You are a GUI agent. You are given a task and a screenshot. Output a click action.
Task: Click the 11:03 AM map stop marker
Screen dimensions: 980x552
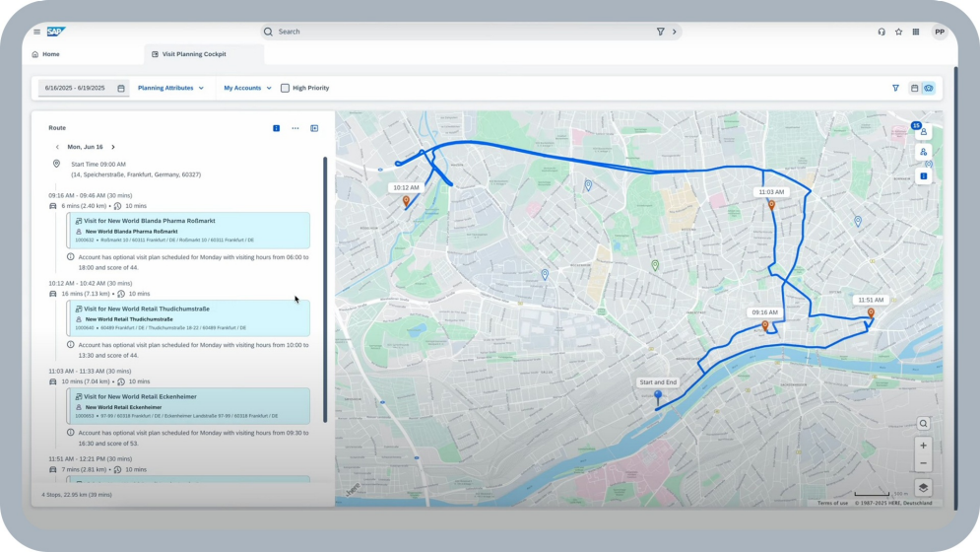pyautogui.click(x=772, y=205)
